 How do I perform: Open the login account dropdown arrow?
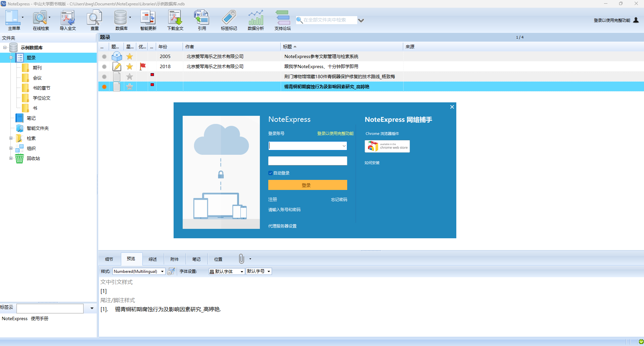pyautogui.click(x=344, y=146)
